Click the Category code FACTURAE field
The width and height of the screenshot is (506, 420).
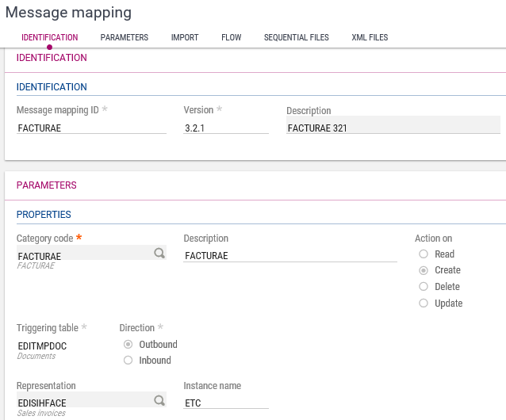pyautogui.click(x=83, y=256)
